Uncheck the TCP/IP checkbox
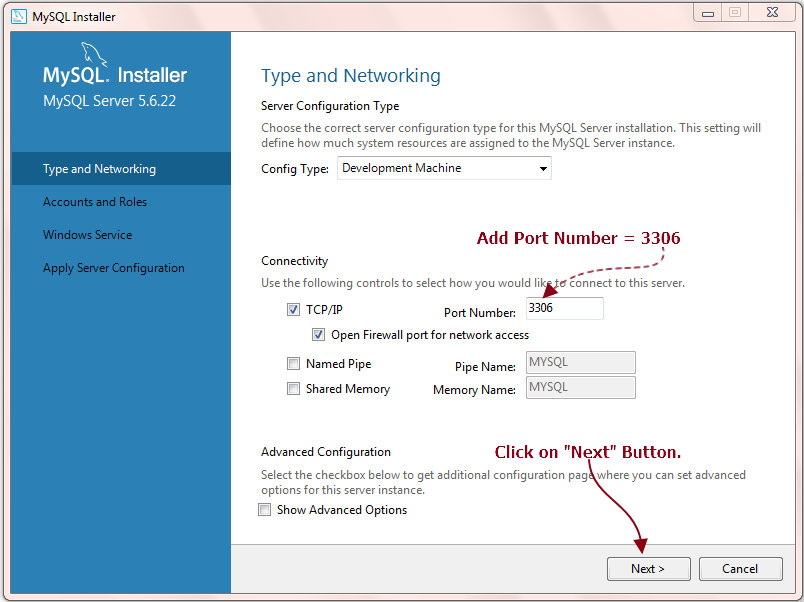The image size is (804, 602). [293, 310]
